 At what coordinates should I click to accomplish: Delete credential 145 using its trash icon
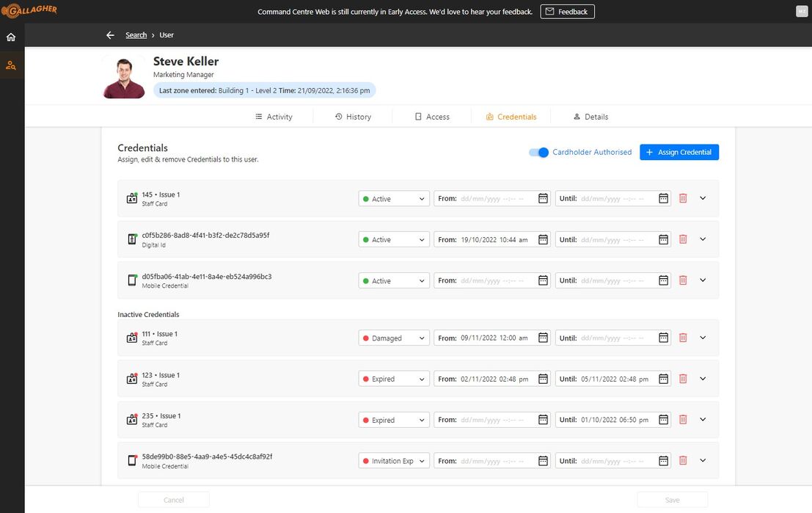pyautogui.click(x=683, y=197)
